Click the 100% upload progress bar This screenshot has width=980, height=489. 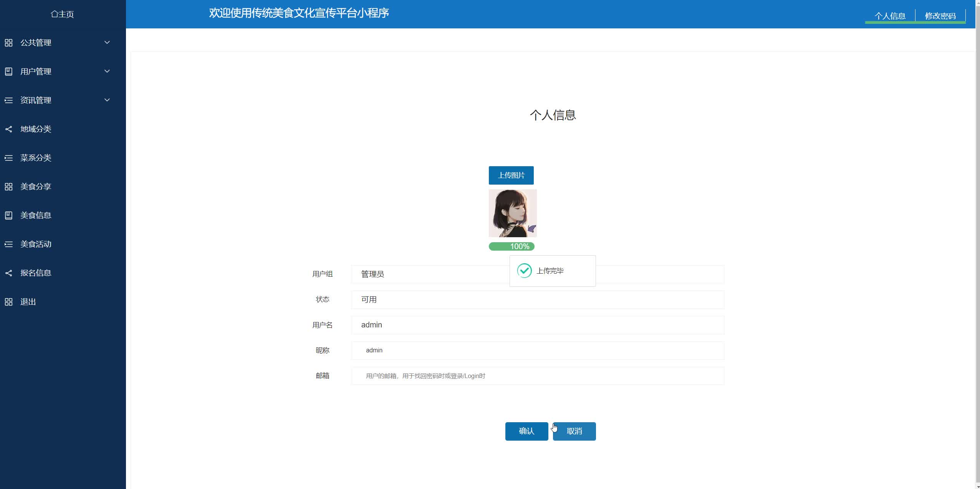click(x=511, y=246)
